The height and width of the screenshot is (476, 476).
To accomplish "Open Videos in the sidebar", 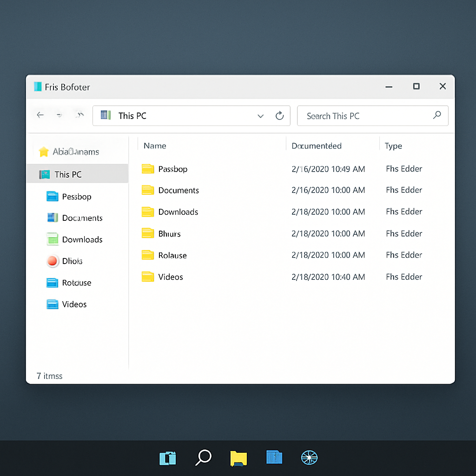I will (x=66, y=304).
